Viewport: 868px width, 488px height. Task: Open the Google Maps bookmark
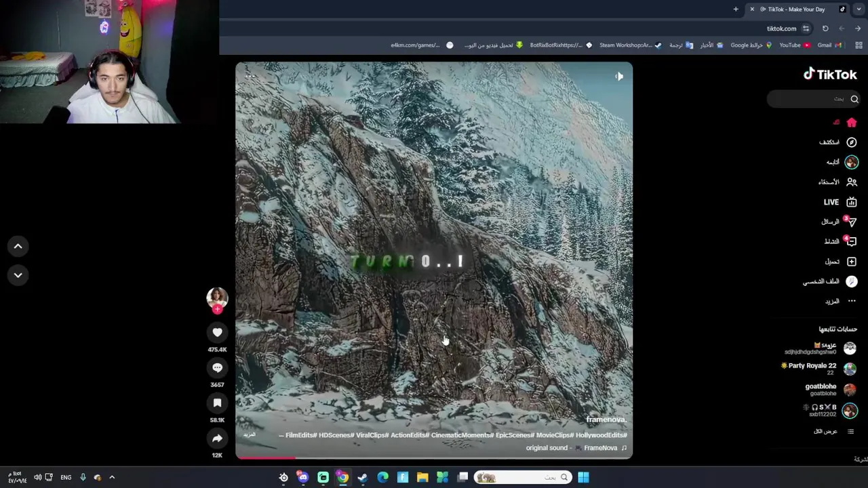[x=751, y=45]
